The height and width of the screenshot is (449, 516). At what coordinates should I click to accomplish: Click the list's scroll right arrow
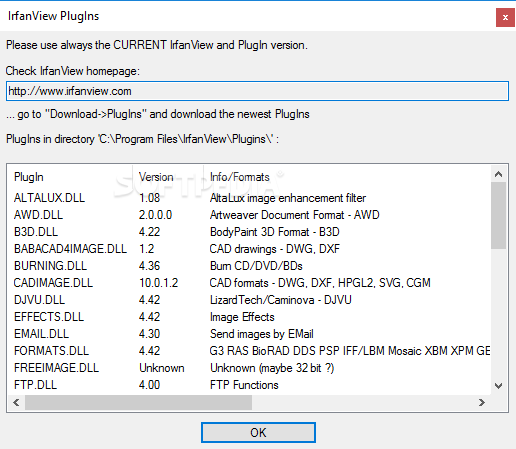(482, 402)
